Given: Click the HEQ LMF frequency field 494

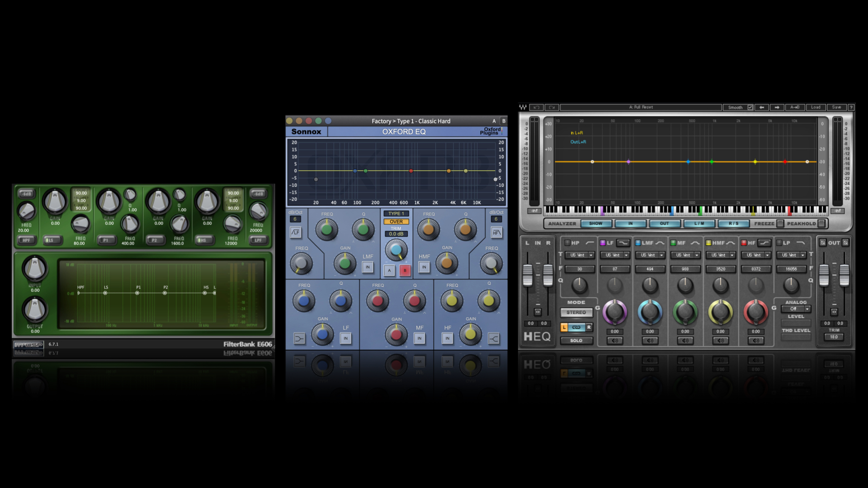Looking at the screenshot, I should (650, 269).
